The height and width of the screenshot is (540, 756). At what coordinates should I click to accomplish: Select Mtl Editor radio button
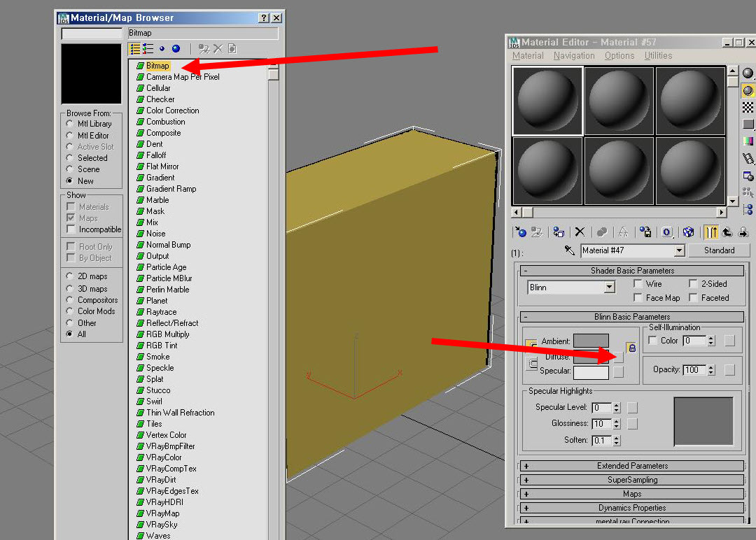(x=70, y=136)
